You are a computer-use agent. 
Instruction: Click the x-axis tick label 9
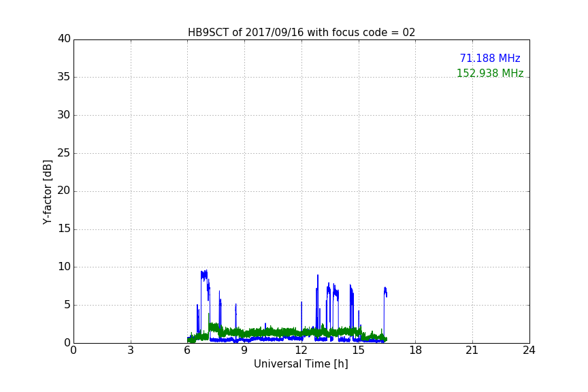[244, 350]
